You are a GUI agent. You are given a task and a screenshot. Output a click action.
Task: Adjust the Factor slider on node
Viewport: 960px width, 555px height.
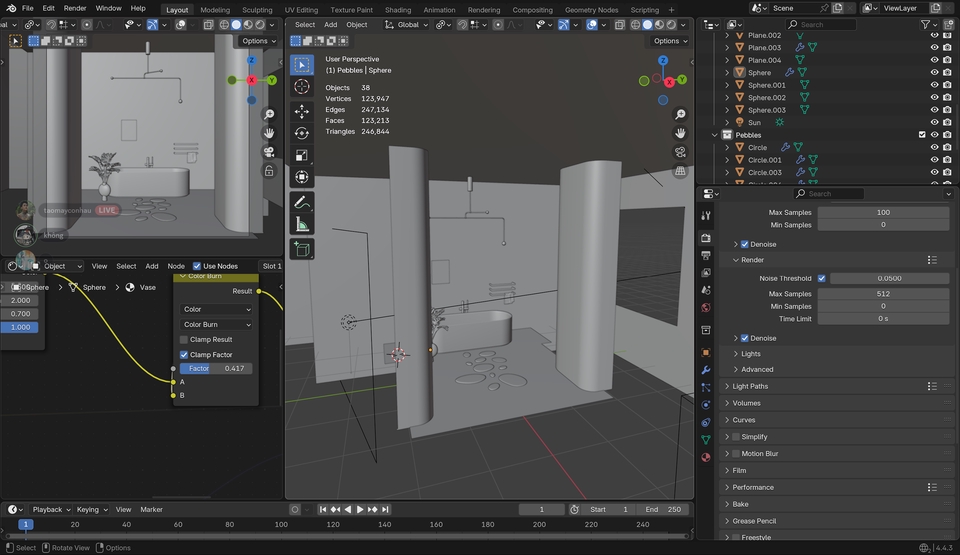216,369
